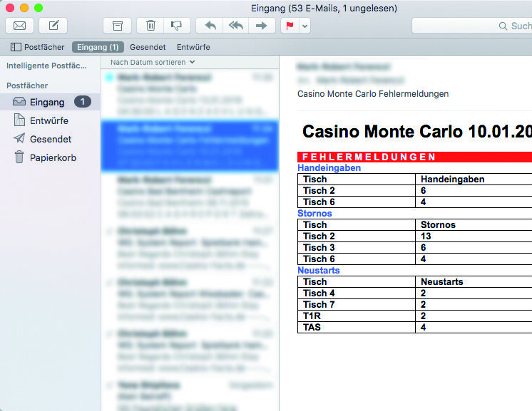Open the flag color dropdown arrow
The height and width of the screenshot is (411, 532).
[x=305, y=26]
